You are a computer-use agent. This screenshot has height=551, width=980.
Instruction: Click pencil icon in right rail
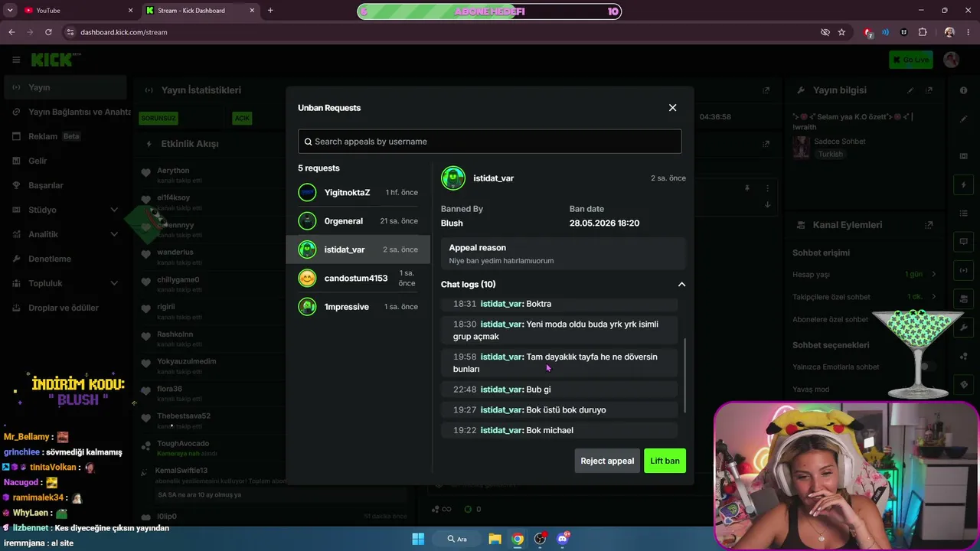(963, 119)
